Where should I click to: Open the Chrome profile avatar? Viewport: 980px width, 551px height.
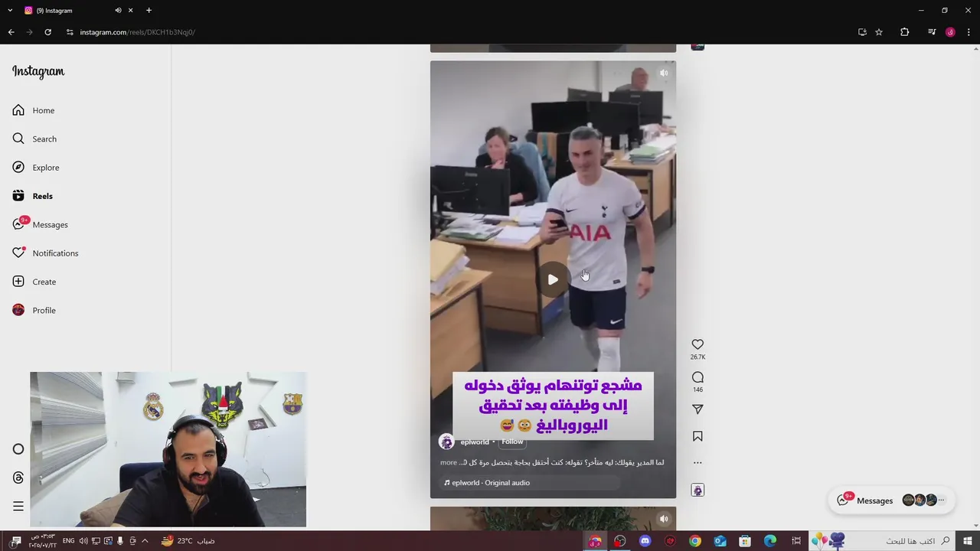click(950, 32)
